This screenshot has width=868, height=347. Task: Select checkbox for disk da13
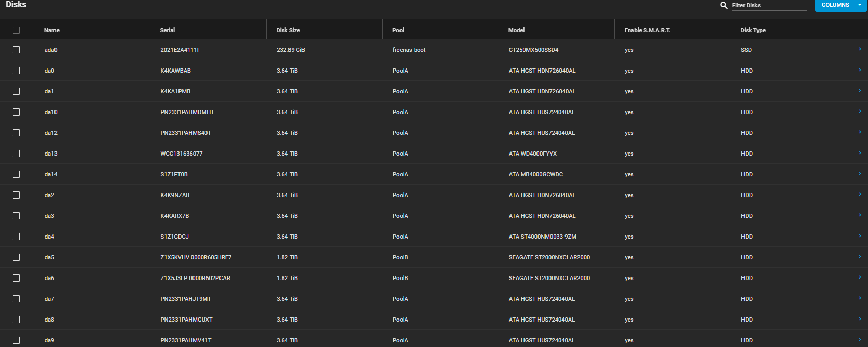(17, 154)
